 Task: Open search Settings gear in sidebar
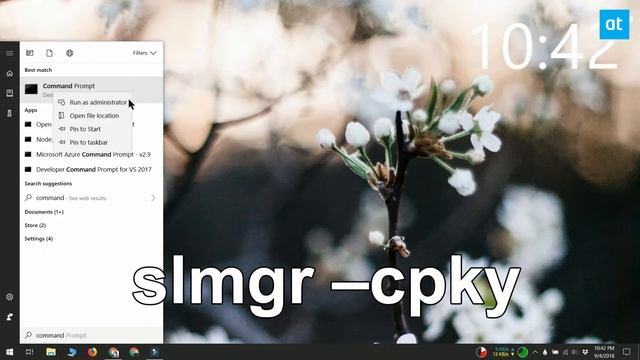pos(9,297)
